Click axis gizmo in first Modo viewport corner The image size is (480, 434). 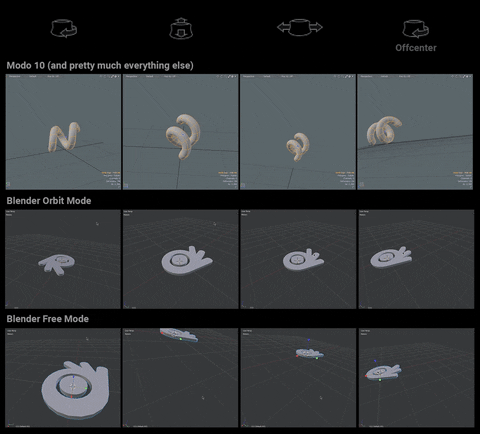8,184
